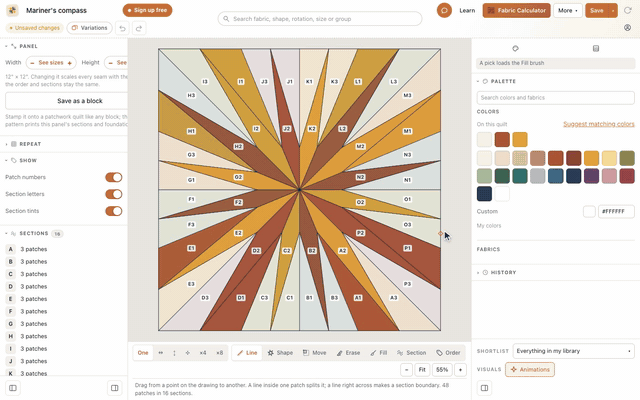Viewport: 640px width, 400px height.
Task: Click Save as a block
Action: click(x=67, y=101)
